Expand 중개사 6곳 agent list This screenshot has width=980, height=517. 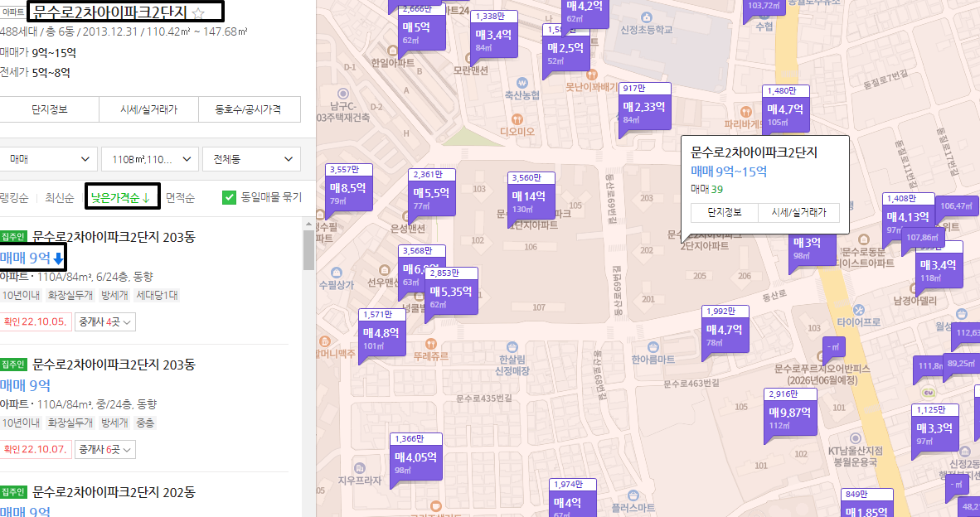coord(105,450)
